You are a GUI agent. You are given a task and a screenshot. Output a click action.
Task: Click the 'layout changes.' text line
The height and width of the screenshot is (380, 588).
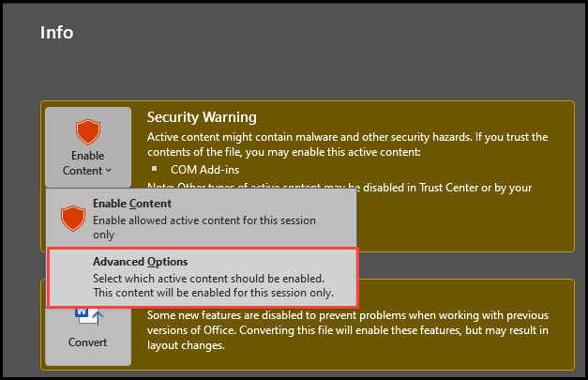186,345
